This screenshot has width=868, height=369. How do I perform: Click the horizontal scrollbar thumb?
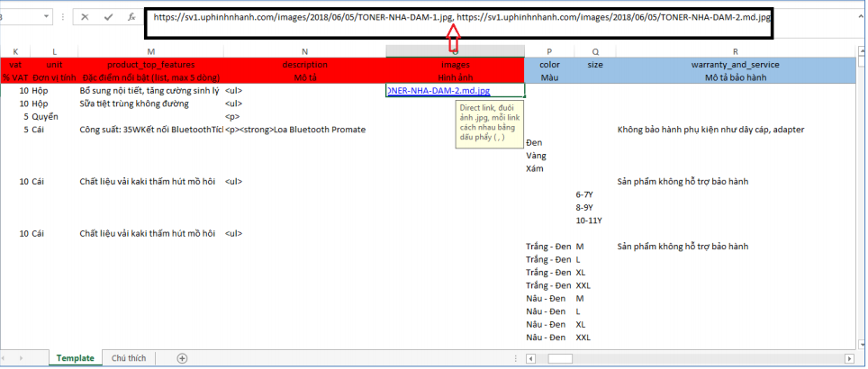560,357
